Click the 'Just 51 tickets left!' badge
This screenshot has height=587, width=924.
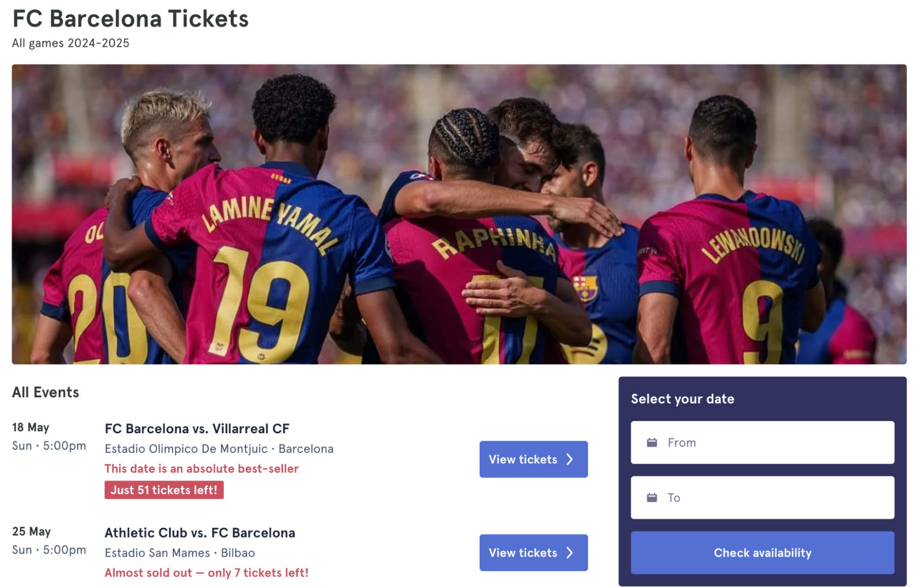pos(164,490)
